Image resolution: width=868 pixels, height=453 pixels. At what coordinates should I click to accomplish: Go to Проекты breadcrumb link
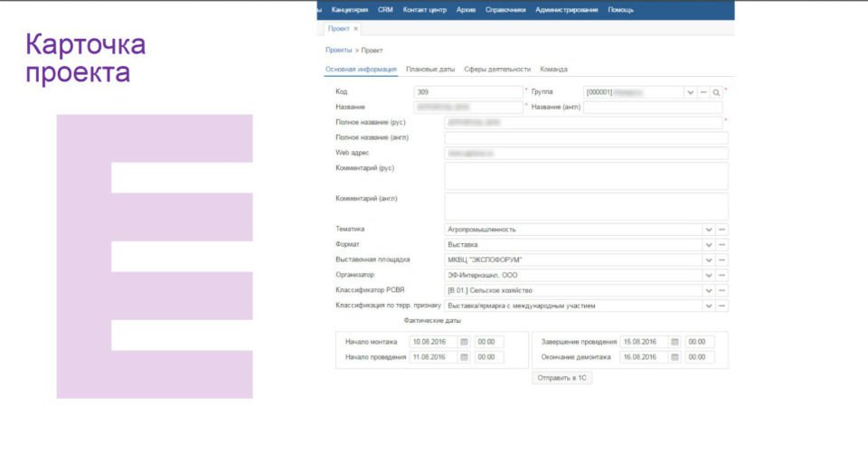click(338, 50)
